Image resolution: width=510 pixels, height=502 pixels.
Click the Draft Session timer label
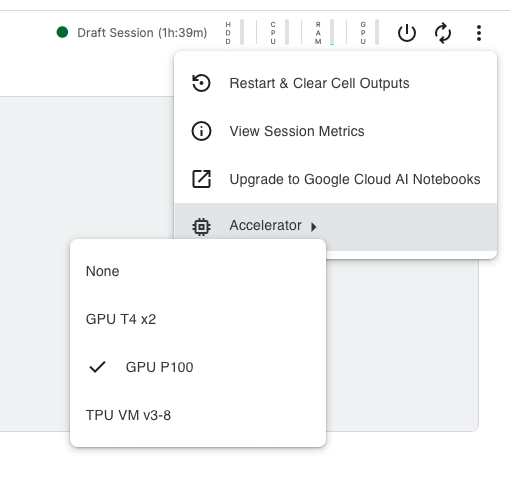[x=142, y=33]
